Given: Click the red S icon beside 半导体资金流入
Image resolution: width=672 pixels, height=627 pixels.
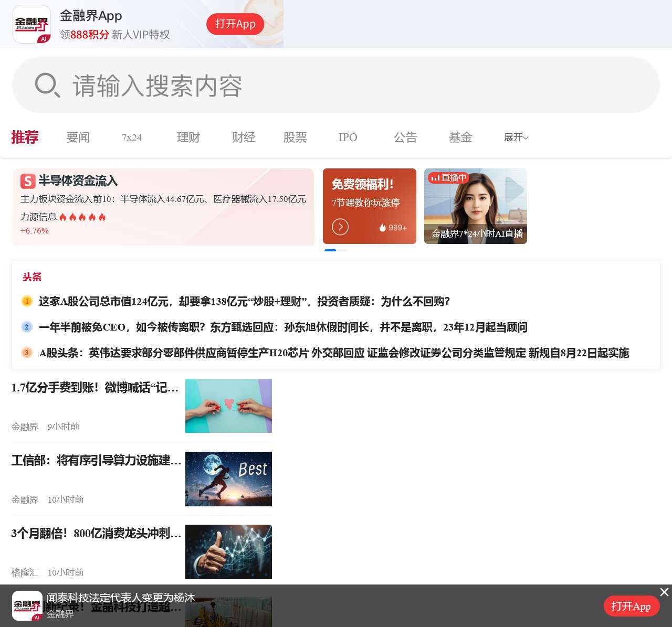Looking at the screenshot, I should 28,181.
